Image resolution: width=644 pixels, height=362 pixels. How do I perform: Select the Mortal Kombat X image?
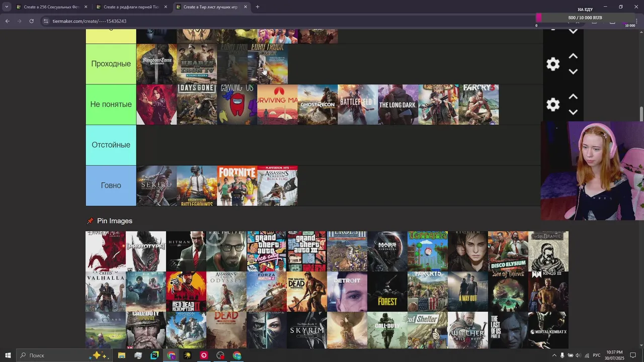tap(548, 330)
